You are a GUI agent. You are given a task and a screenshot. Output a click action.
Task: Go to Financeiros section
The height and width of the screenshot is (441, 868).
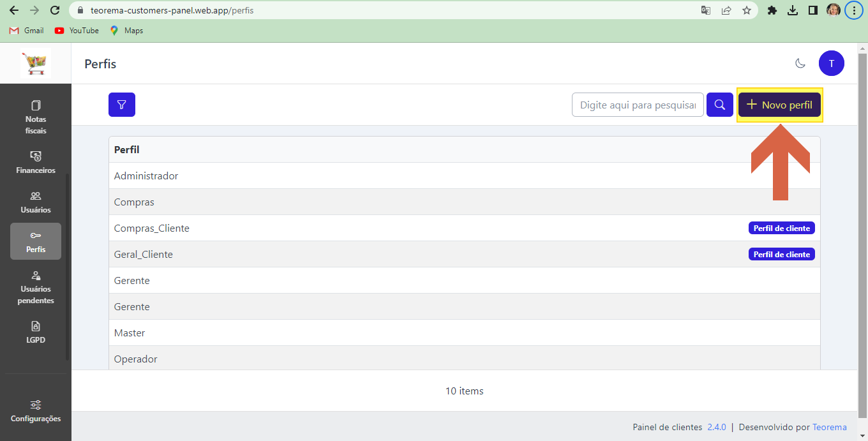(36, 163)
